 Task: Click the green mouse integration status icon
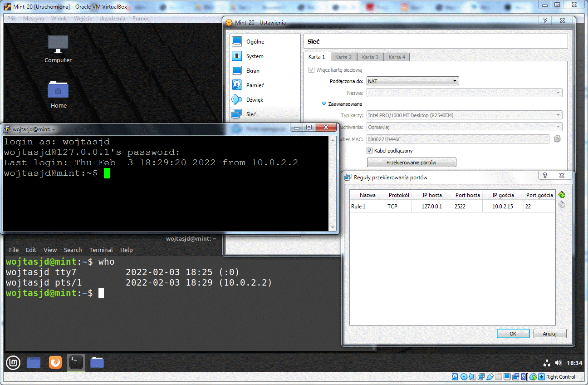pos(533,377)
